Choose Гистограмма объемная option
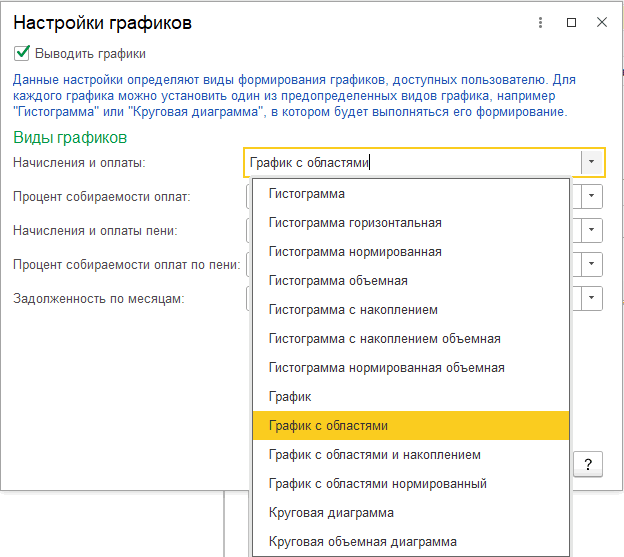This screenshot has width=624, height=557. [411, 281]
